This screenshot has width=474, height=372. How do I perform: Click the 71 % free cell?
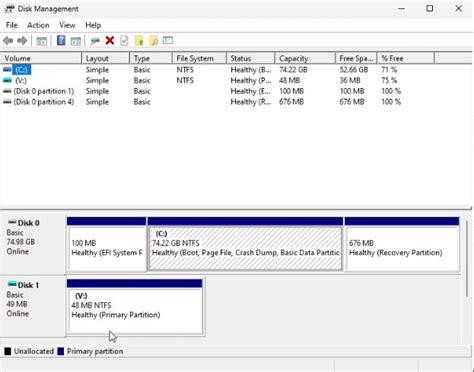click(x=389, y=70)
